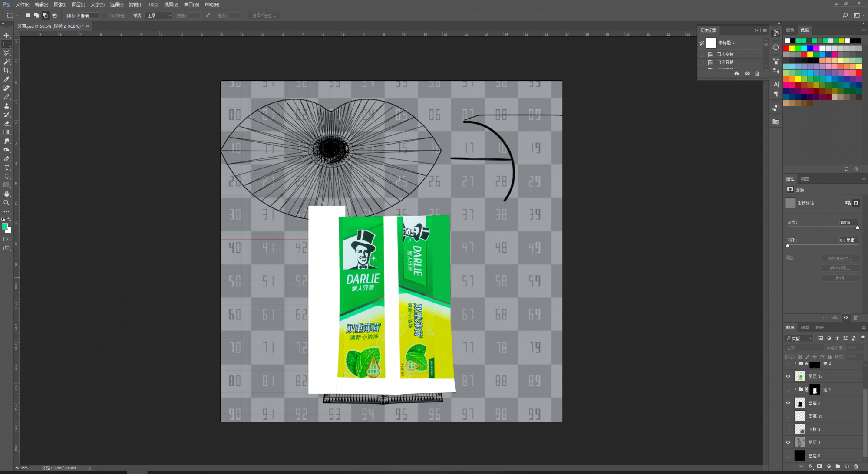868x474 pixels.
Task: Collapse History panel with double arrow
Action: pyautogui.click(x=756, y=30)
